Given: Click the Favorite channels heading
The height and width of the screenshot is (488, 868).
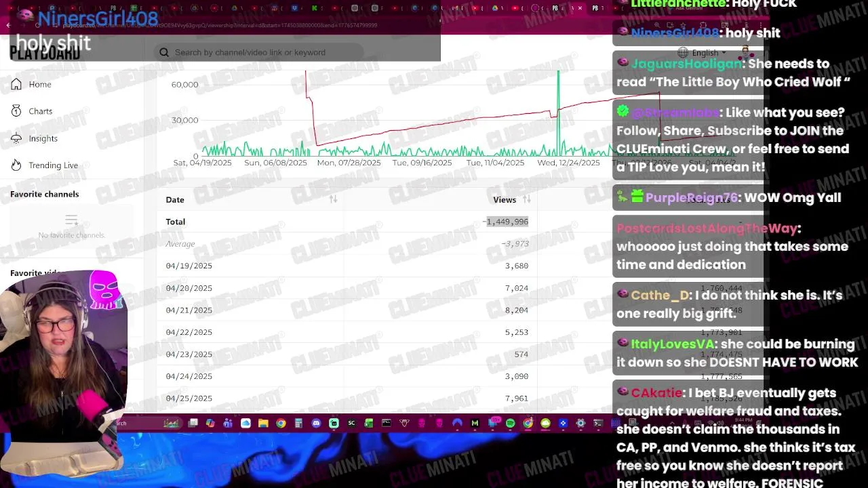Looking at the screenshot, I should pos(45,194).
